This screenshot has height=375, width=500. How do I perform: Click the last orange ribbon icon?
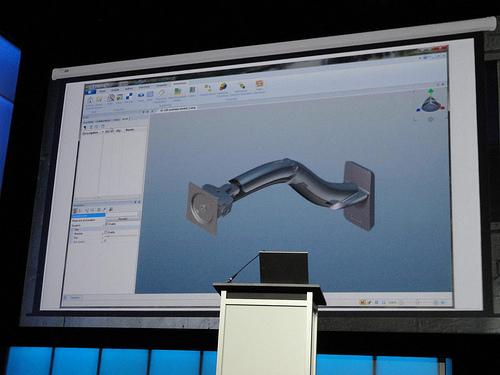(259, 83)
